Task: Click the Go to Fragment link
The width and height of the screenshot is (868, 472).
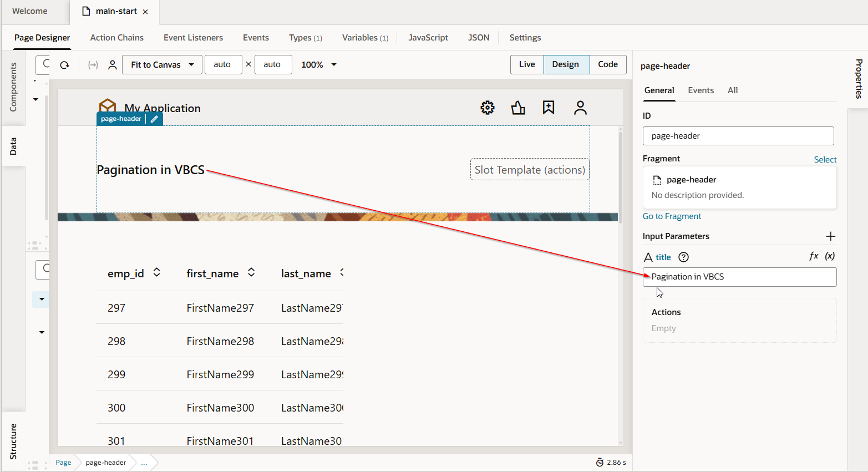Action: pyautogui.click(x=672, y=216)
